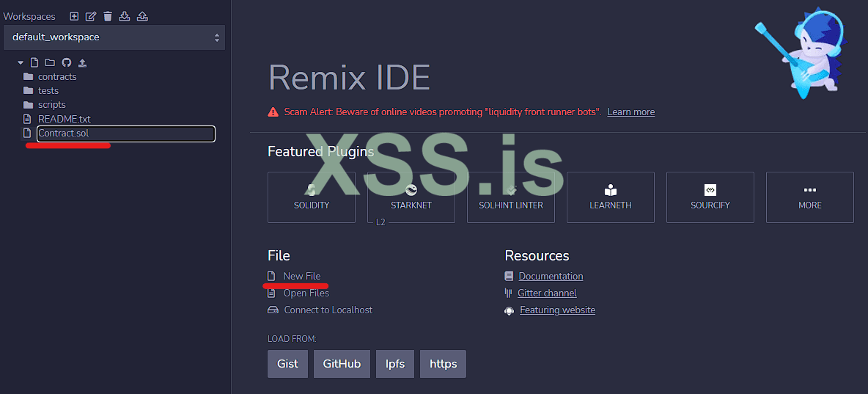Create new file via explorer file icon
868x394 pixels.
click(34, 62)
